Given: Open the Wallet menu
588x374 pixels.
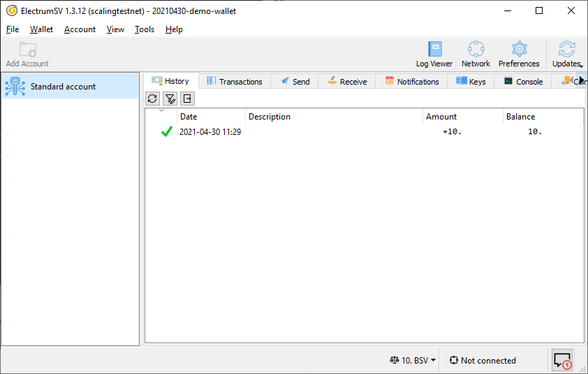Looking at the screenshot, I should (41, 29).
